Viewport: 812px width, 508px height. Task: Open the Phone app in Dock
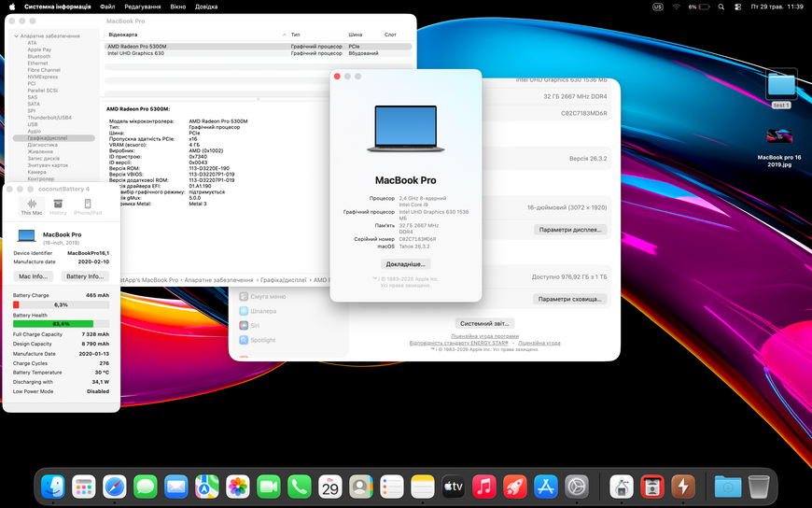click(x=300, y=487)
